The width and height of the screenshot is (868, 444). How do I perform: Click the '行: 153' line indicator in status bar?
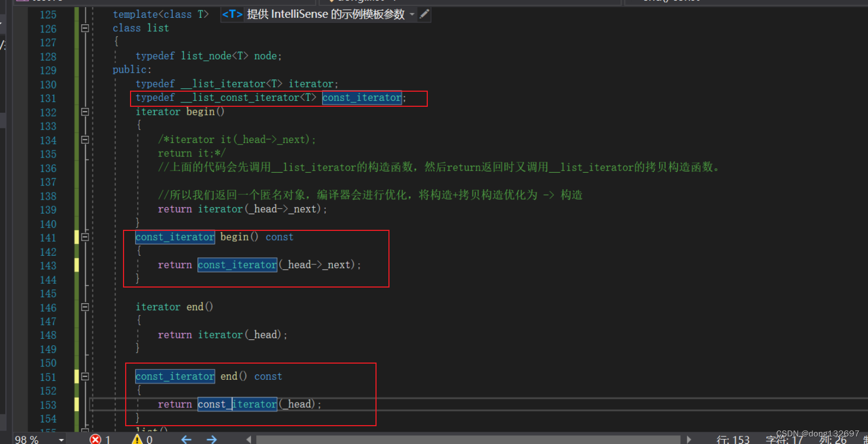tap(733, 440)
